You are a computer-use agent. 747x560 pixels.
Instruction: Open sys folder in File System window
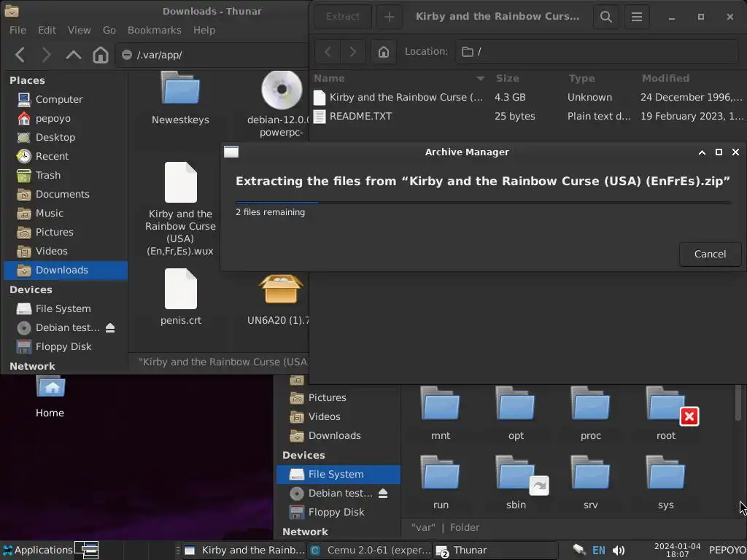pos(665,483)
